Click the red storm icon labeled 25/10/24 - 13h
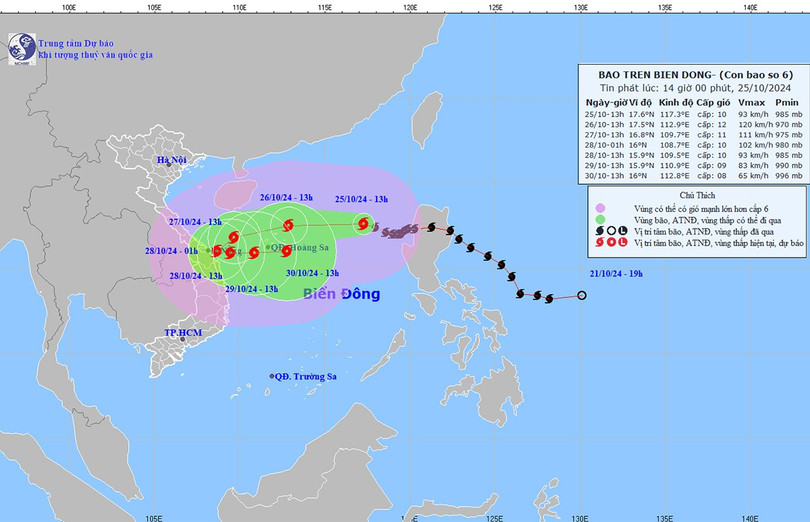810x522 pixels. (x=364, y=225)
